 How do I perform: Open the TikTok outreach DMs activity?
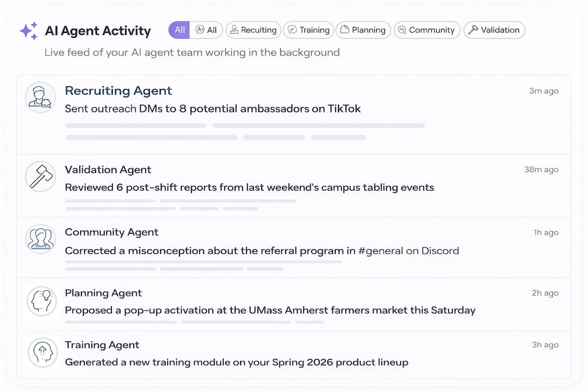(213, 109)
